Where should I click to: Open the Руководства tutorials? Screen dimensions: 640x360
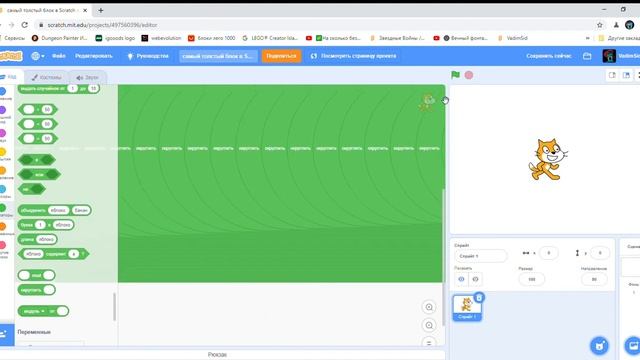(149, 56)
